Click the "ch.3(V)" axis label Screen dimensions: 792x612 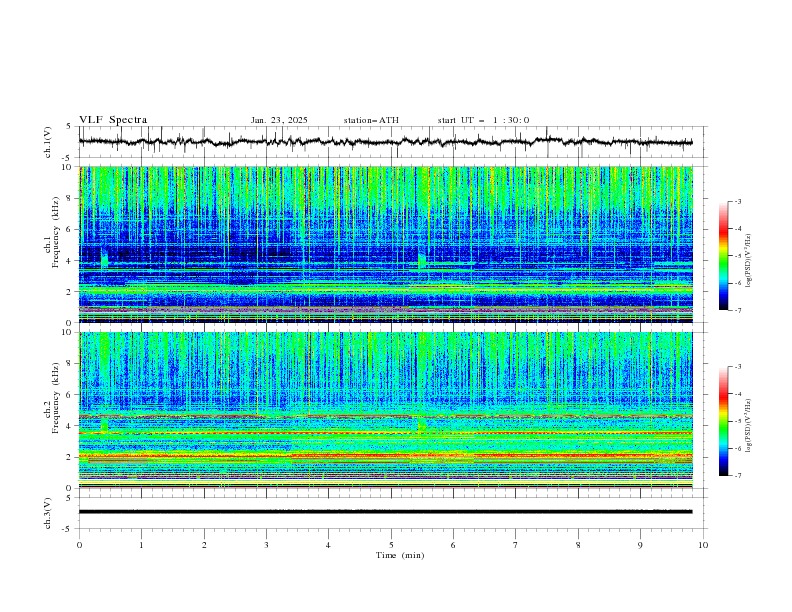point(48,513)
